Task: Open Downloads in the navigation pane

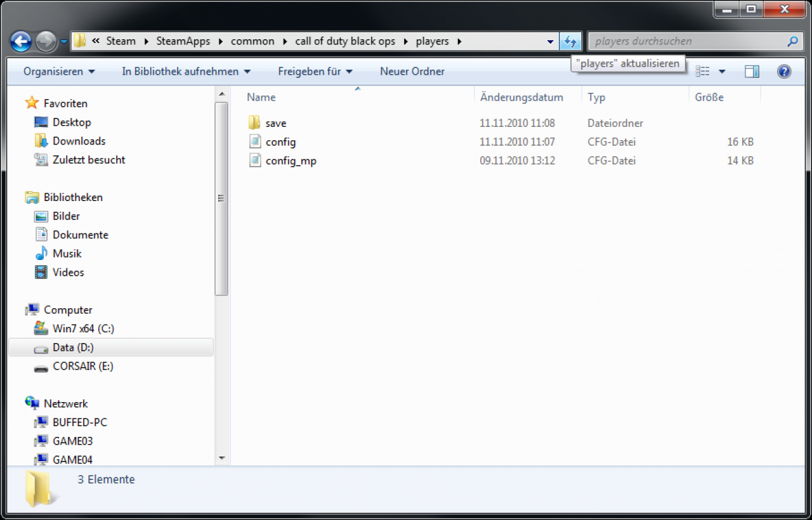Action: click(79, 141)
